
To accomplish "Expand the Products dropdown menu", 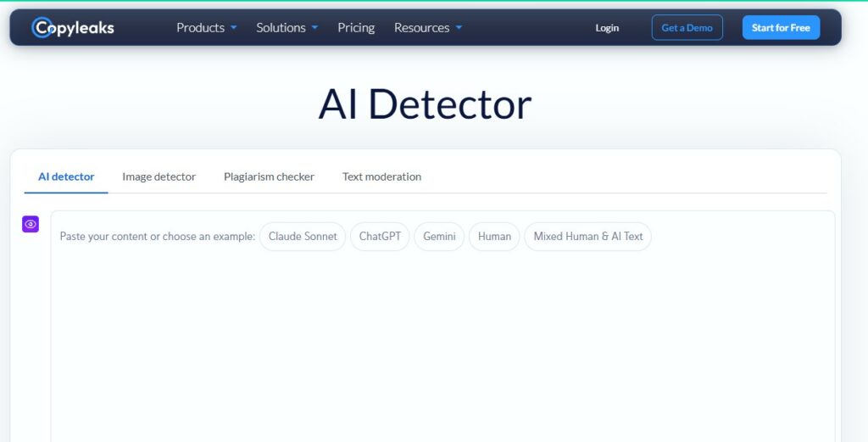I will coord(207,28).
